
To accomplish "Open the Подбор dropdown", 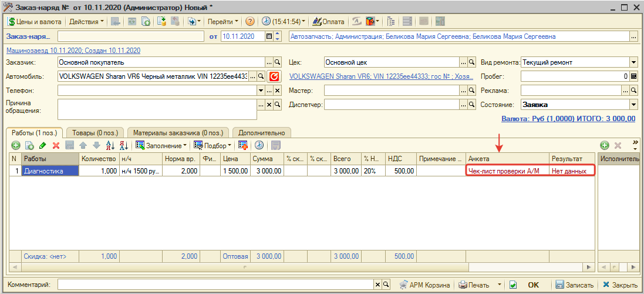I will click(x=213, y=145).
